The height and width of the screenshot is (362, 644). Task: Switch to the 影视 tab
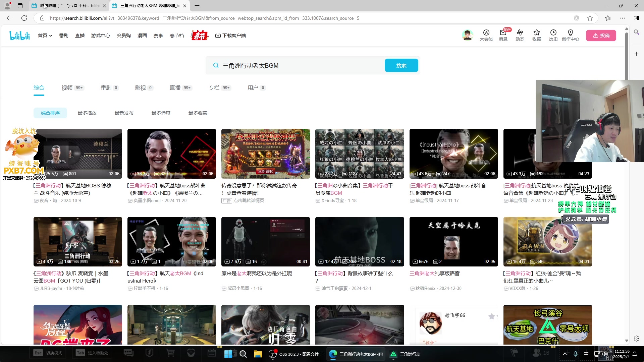pyautogui.click(x=144, y=88)
